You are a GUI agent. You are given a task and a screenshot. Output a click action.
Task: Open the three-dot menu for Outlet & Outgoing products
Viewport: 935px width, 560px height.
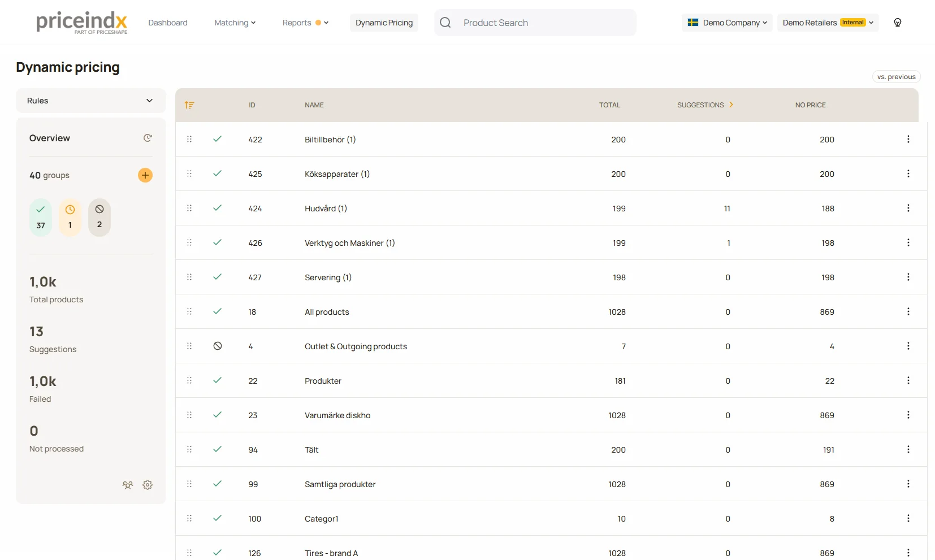click(x=908, y=346)
